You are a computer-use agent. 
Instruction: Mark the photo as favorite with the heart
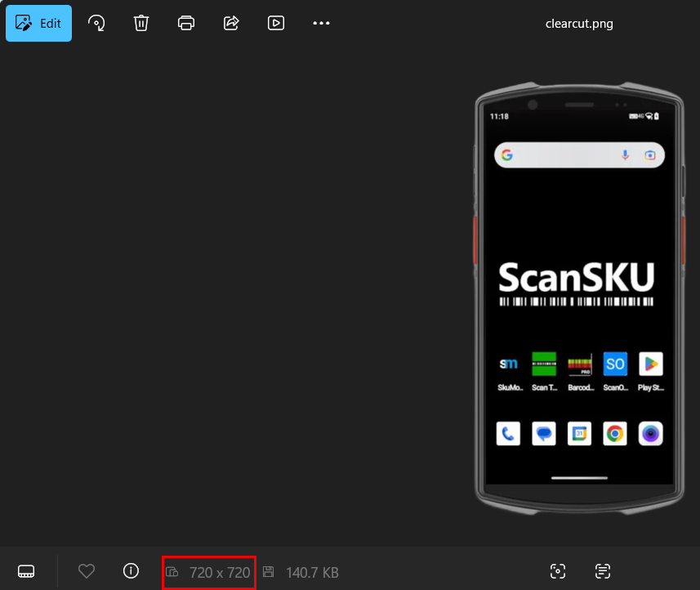[x=86, y=571]
